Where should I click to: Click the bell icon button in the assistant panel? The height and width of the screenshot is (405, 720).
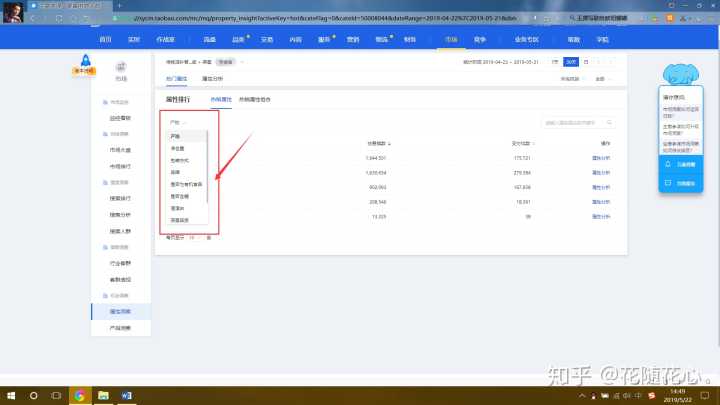[x=668, y=164]
